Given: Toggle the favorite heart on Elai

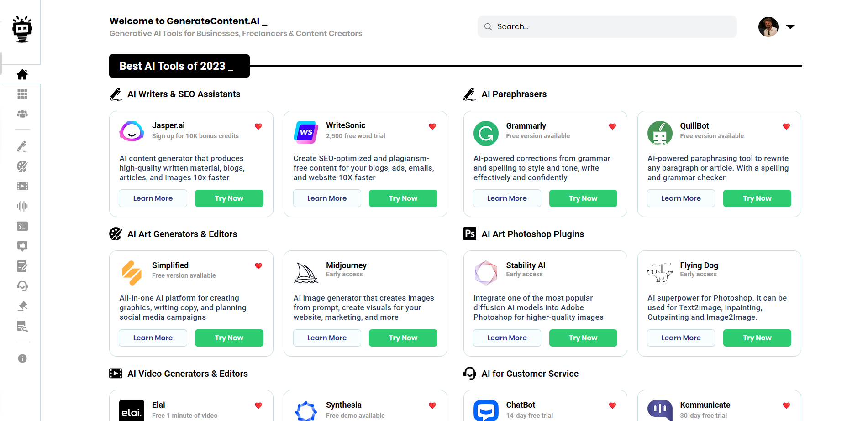Looking at the screenshot, I should point(258,405).
